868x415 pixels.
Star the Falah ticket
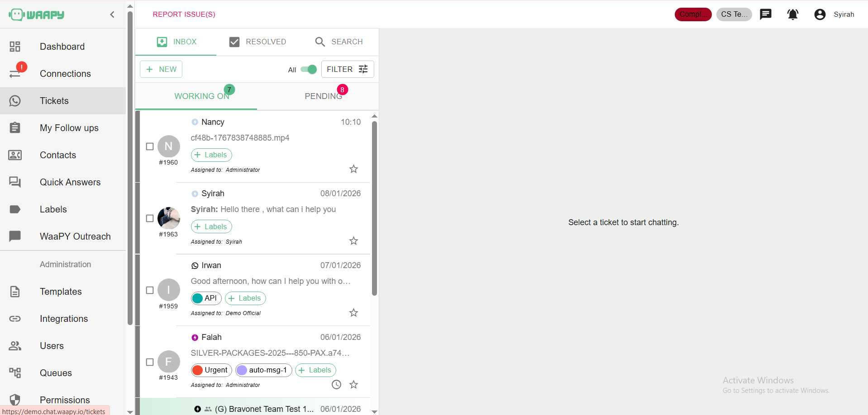[x=354, y=385]
